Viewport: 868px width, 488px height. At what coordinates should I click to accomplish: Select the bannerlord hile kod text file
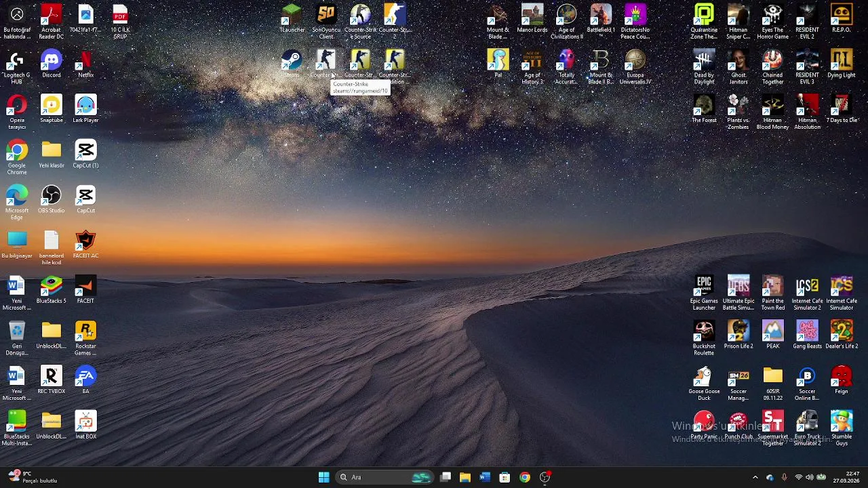(x=51, y=248)
